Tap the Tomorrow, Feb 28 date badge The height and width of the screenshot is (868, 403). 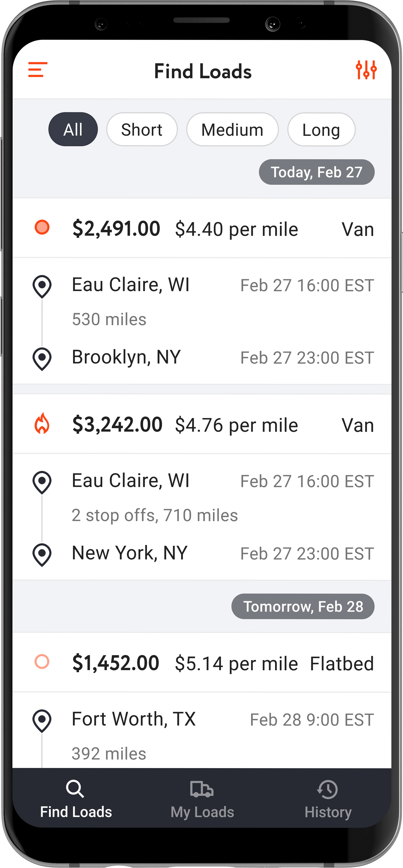pyautogui.click(x=303, y=606)
